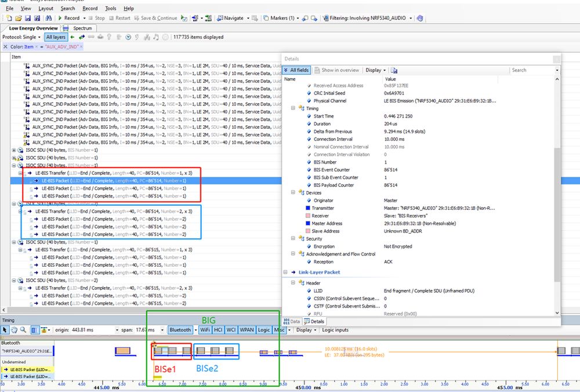Click the HCI timeline filter button
Image resolution: width=580 pixels, height=392 pixels.
pos(218,330)
